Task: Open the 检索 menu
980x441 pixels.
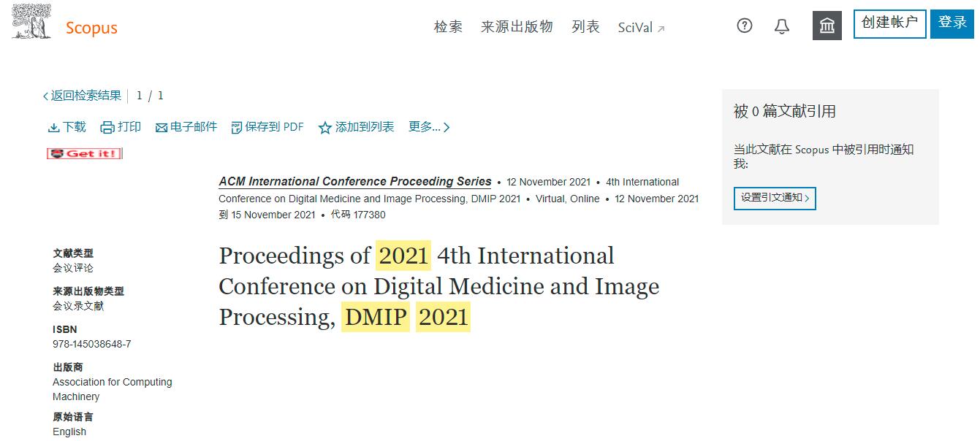Action: point(448,27)
